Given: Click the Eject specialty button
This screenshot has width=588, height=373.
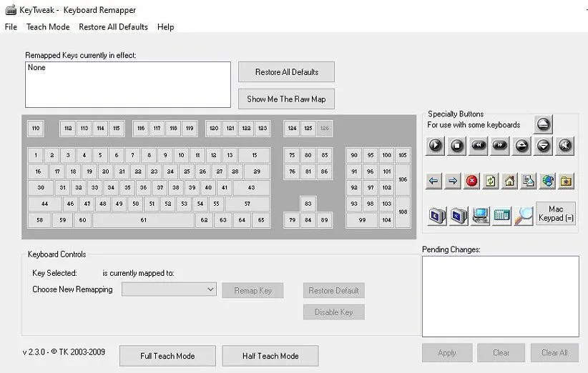Looking at the screenshot, I should pyautogui.click(x=543, y=124).
